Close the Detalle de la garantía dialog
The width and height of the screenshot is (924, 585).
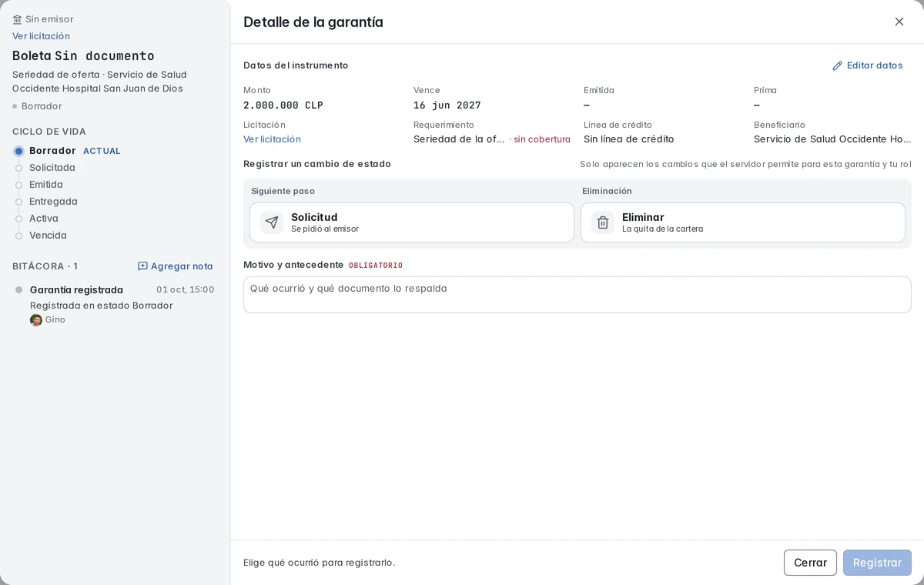click(899, 22)
